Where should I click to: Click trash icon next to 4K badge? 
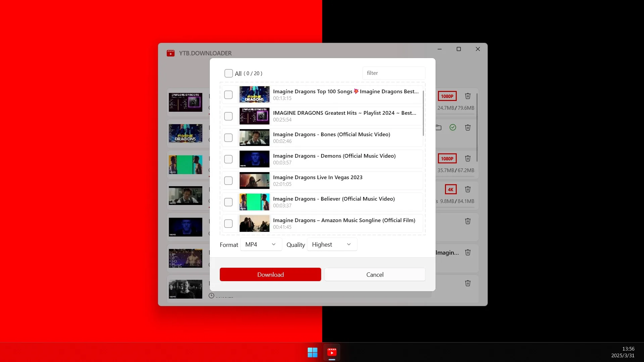point(467,189)
